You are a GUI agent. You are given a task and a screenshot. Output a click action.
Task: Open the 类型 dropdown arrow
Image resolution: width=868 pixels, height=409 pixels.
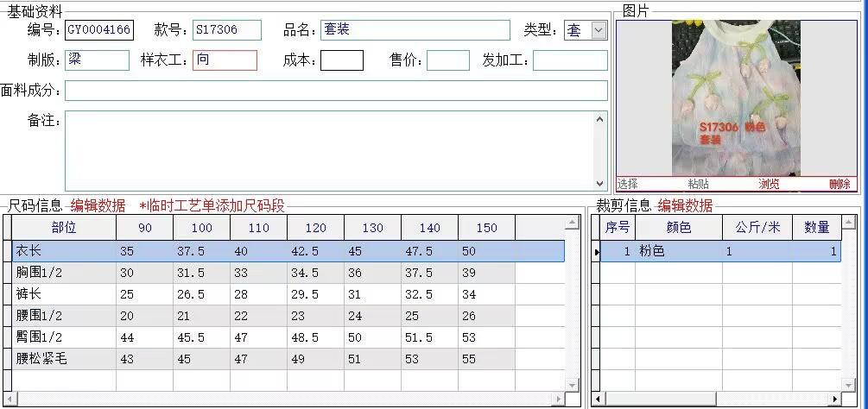(x=599, y=30)
